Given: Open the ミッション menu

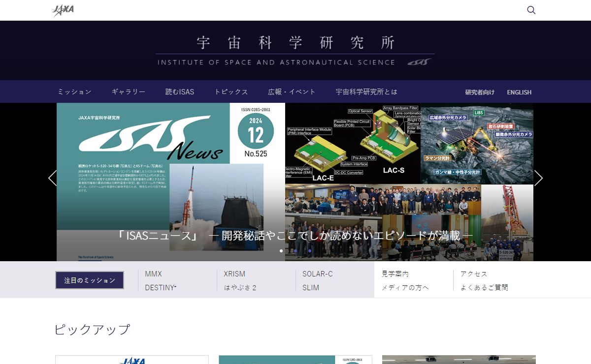Looking at the screenshot, I should point(74,92).
